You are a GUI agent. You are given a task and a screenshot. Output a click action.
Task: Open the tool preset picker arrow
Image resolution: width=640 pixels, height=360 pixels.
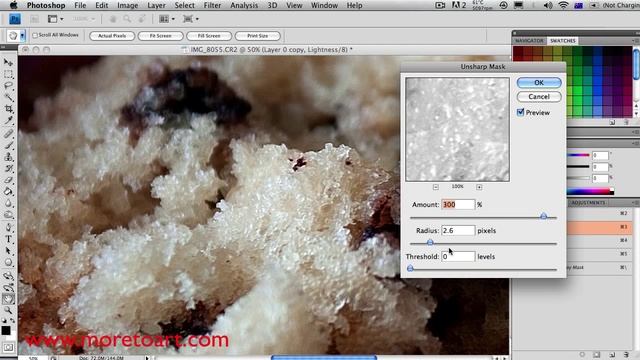pos(22,36)
